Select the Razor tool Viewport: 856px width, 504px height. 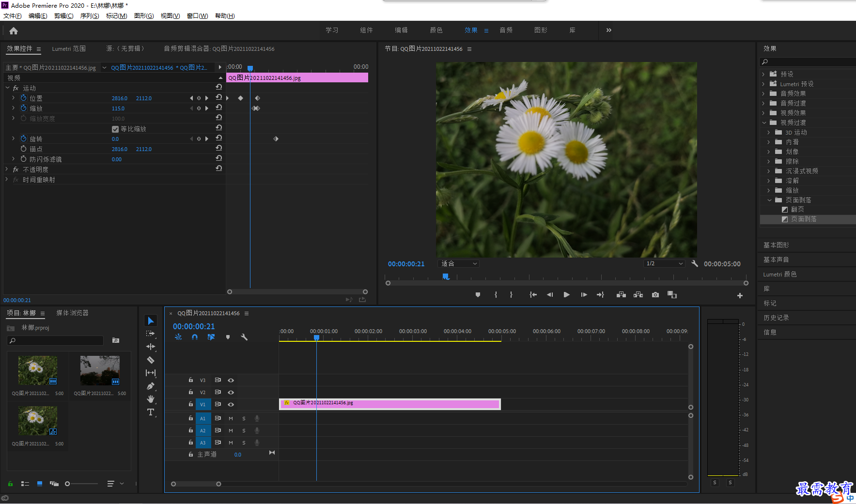(151, 360)
